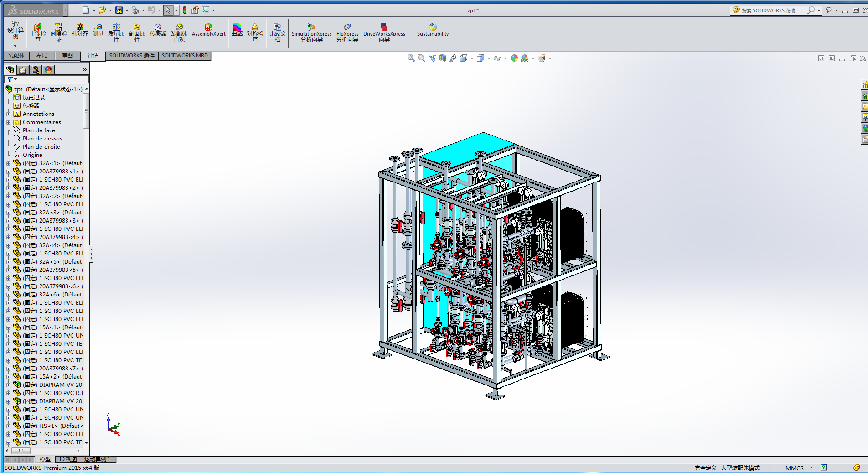868x473 pixels.
Task: Expand the Commentaires folder node
Action: [8, 122]
